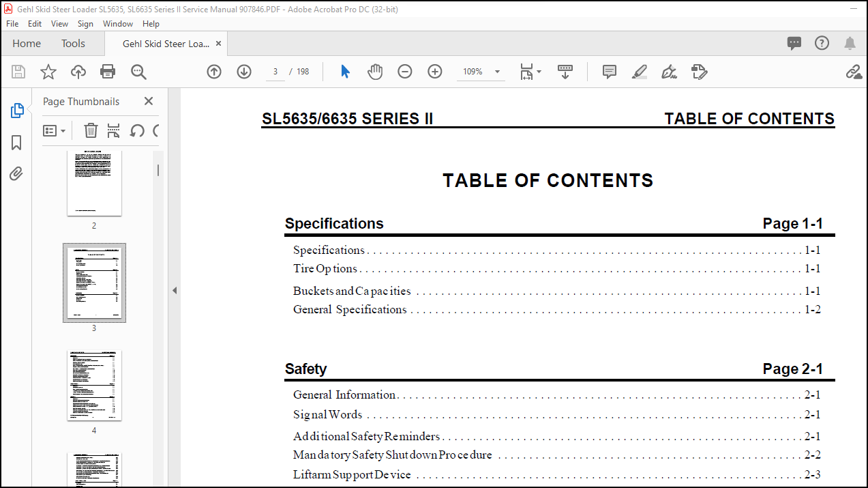Select the Page Thumbnails pane icon

(17, 111)
